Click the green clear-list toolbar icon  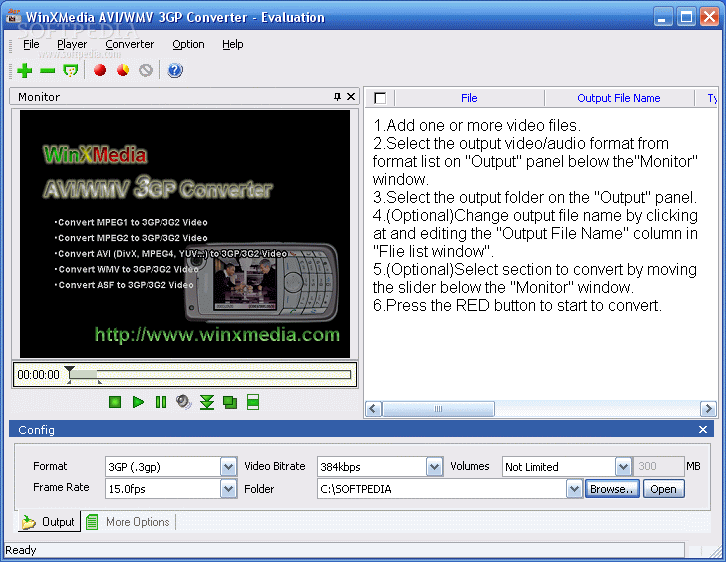(71, 70)
